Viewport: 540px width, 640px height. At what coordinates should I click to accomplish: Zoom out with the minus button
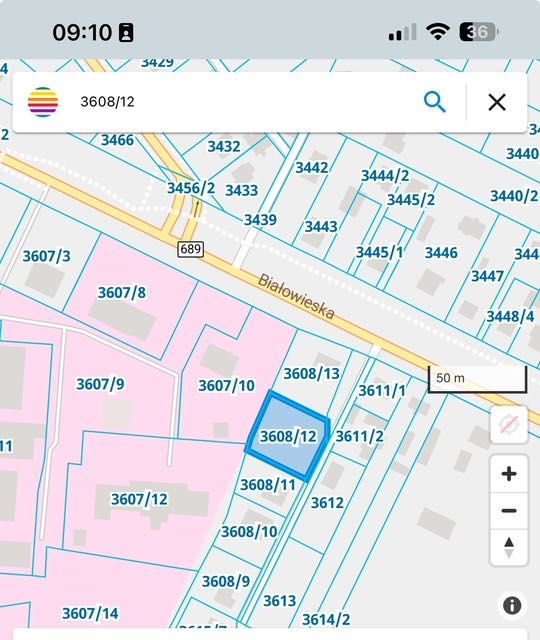[509, 511]
